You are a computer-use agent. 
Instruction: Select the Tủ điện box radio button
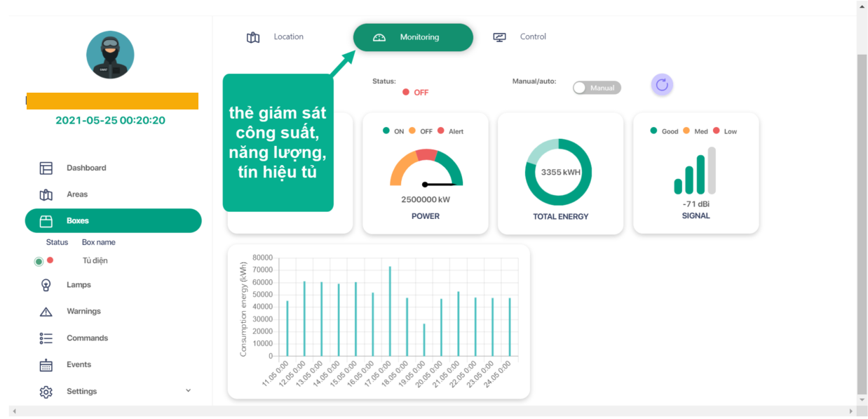39,261
